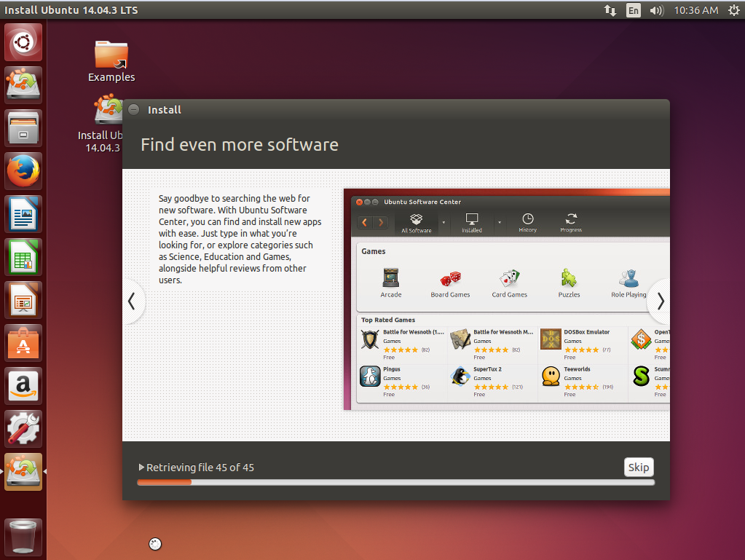Image resolution: width=745 pixels, height=560 pixels.
Task: Select the running installer icon in dock
Action: [23, 472]
